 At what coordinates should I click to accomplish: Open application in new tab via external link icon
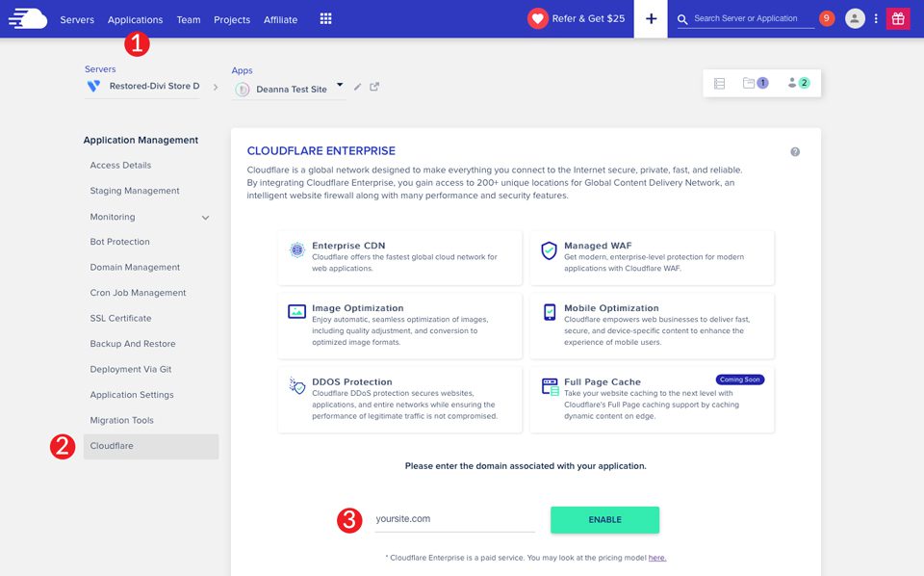click(373, 87)
